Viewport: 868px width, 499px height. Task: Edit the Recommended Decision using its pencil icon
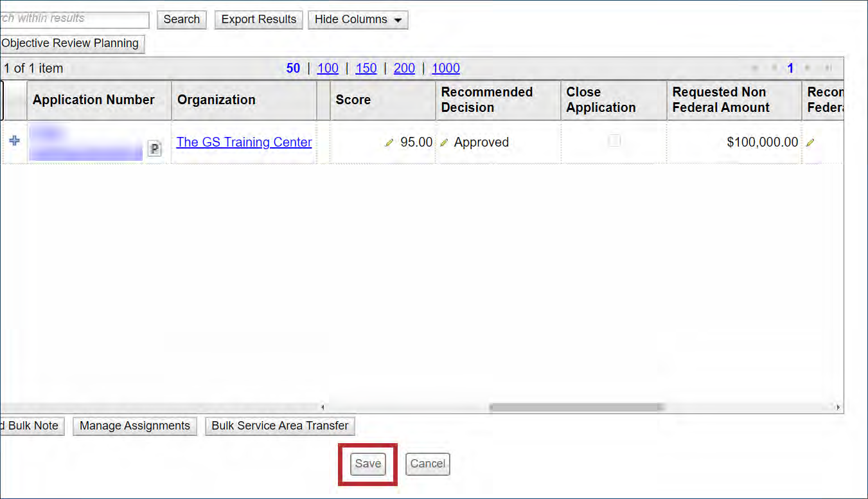coord(444,143)
